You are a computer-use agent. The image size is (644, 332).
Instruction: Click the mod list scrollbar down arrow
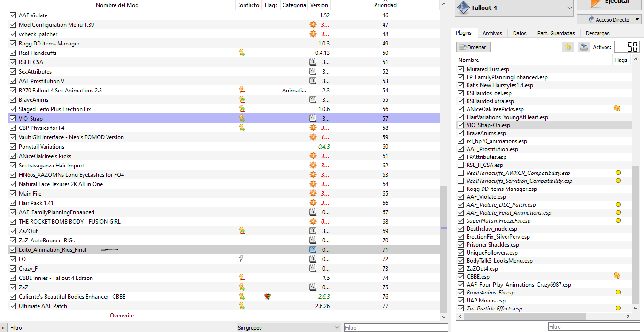tap(444, 317)
